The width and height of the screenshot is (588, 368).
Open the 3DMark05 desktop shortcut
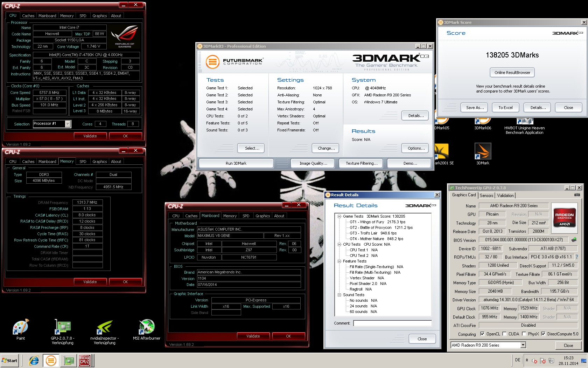(x=442, y=124)
